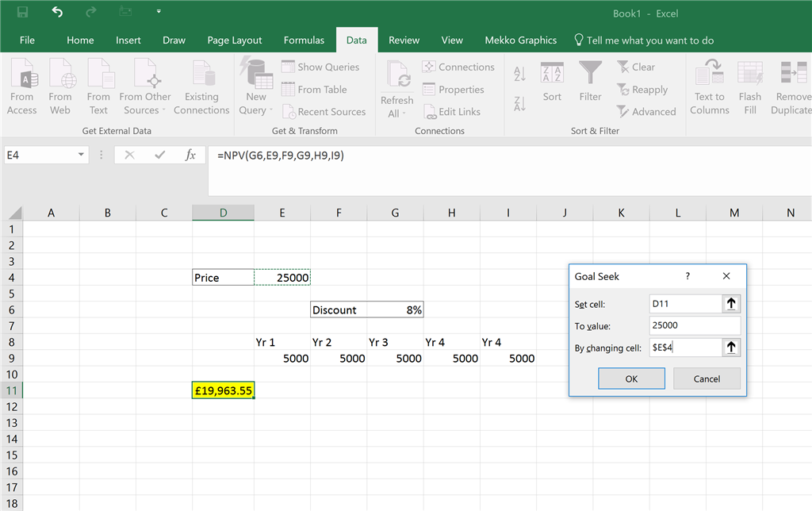Select cell E4 containing 25000
Screen dimensions: 812x511
(282, 277)
